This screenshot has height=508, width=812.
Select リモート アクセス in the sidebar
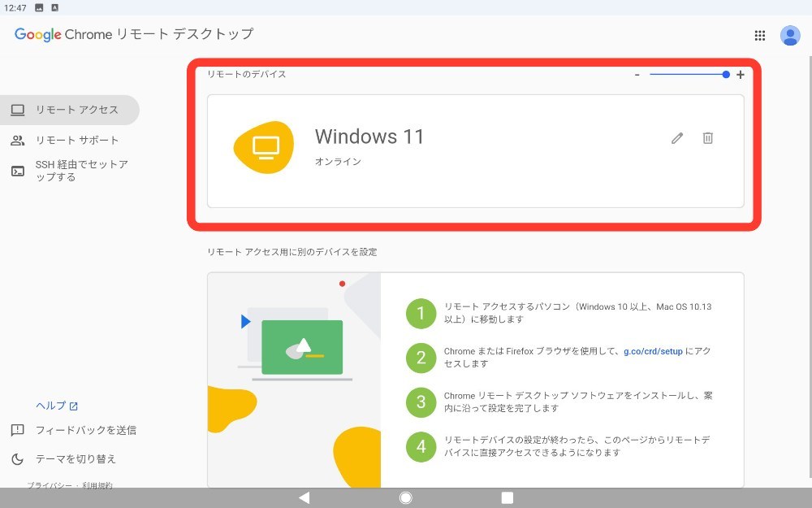click(69, 110)
